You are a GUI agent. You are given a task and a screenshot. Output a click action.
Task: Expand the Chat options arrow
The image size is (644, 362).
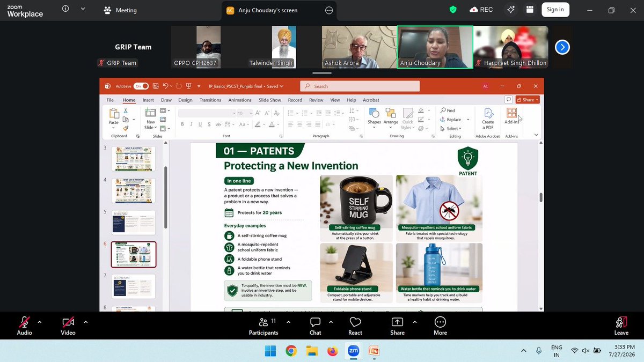point(331,322)
